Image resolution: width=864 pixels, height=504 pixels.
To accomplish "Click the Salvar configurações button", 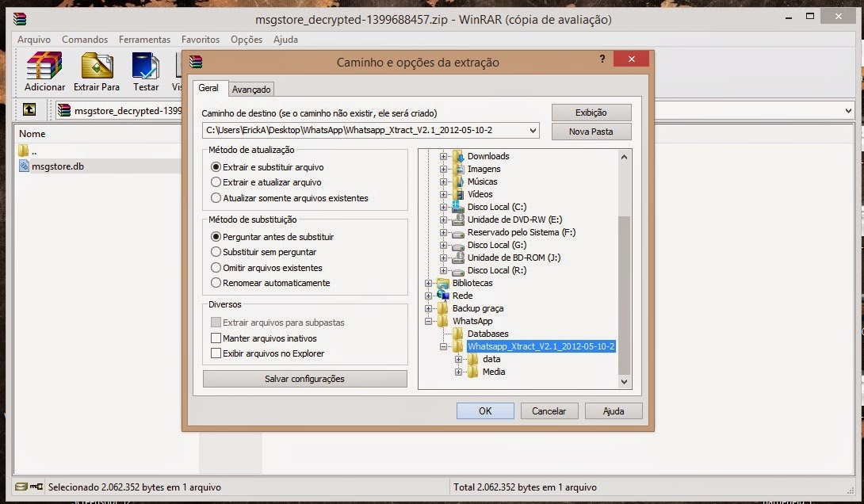I will coord(304,379).
